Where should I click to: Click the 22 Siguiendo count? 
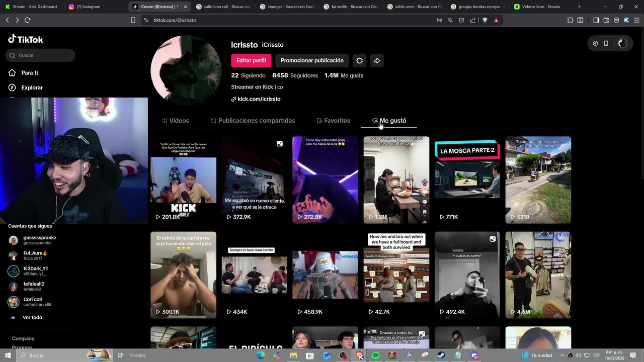click(248, 75)
